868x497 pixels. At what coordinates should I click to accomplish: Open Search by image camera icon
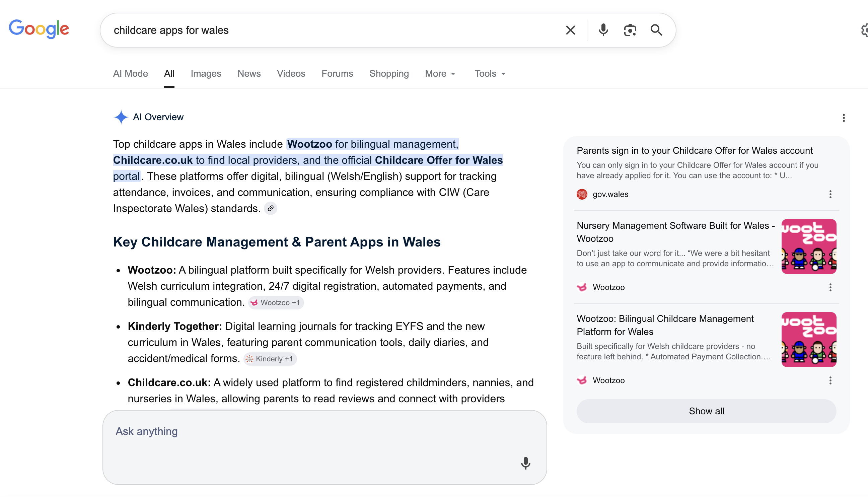pyautogui.click(x=630, y=30)
